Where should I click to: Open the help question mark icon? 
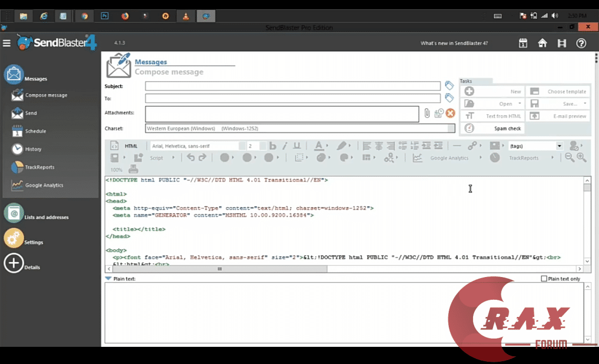coord(581,43)
